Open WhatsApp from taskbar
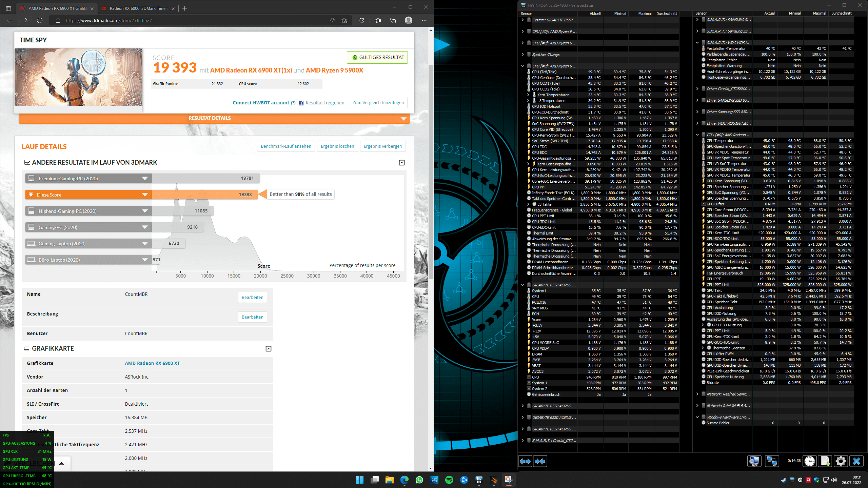 pyautogui.click(x=419, y=480)
